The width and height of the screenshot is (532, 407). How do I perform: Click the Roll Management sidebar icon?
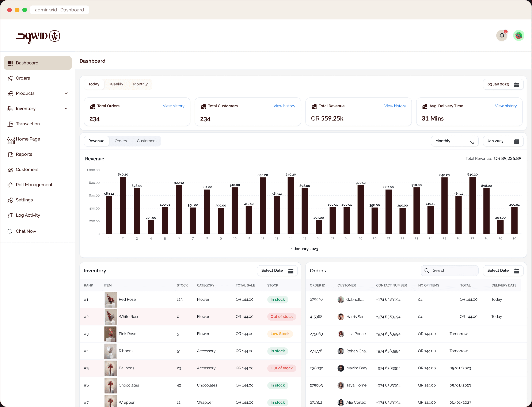pos(10,185)
